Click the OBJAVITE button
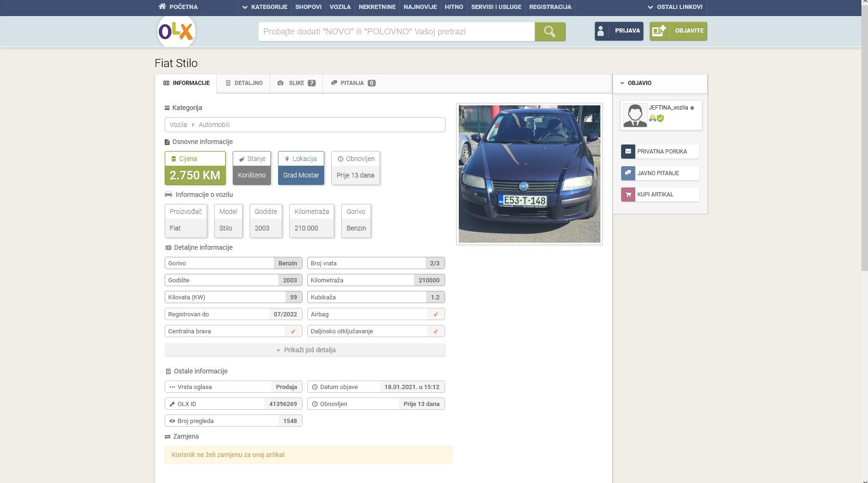This screenshot has width=868, height=483. pos(678,31)
